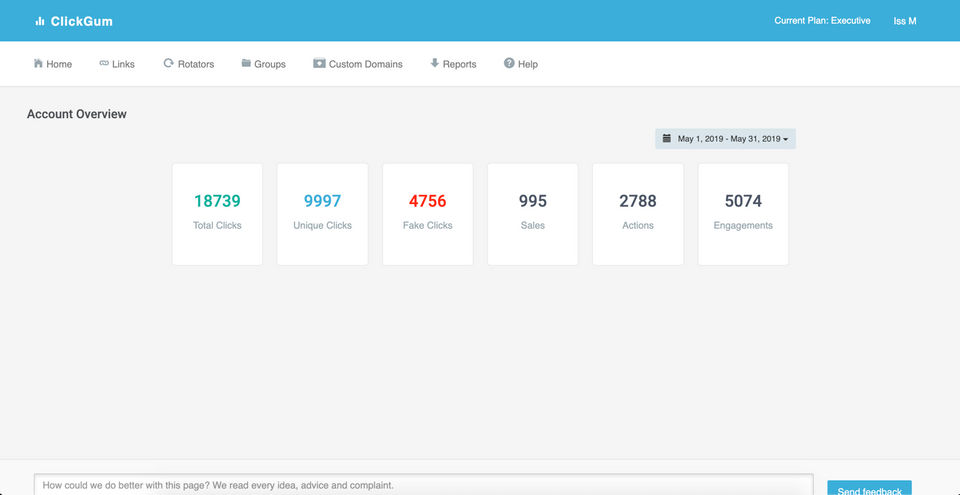Select the Total Clicks stat card

(x=217, y=214)
